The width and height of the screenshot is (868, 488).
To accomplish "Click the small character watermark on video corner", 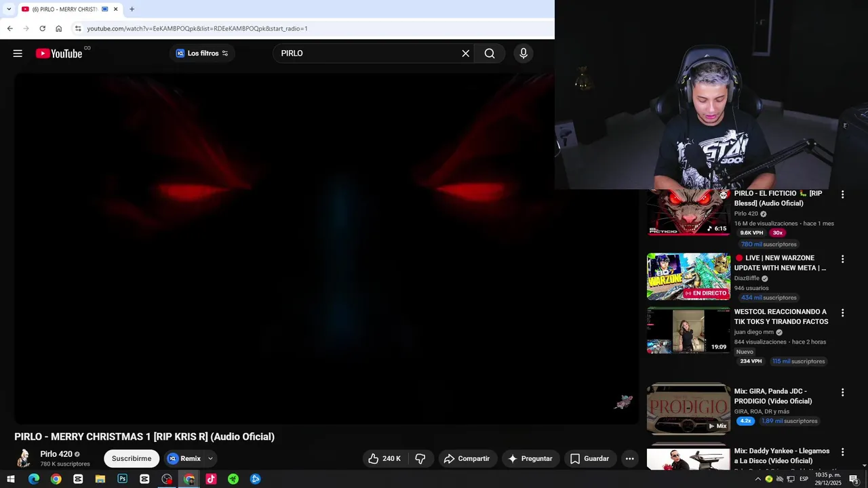I will [623, 402].
